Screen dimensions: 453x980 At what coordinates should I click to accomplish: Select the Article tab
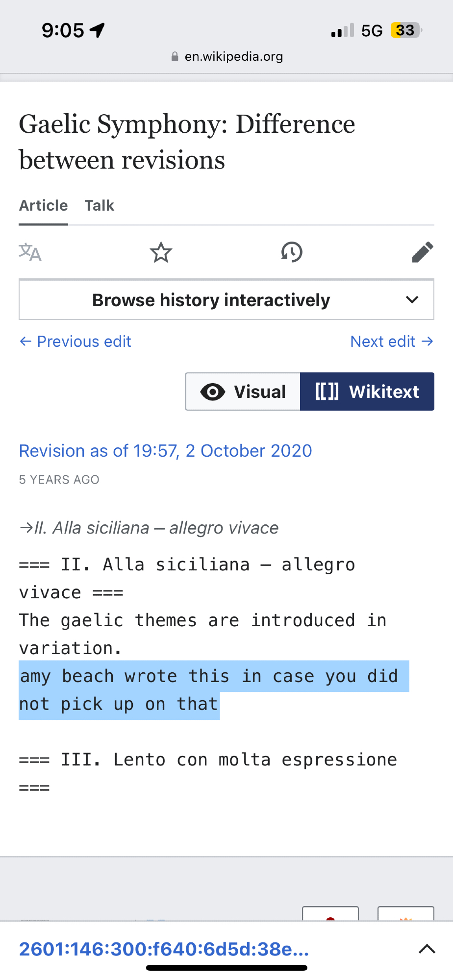[x=44, y=205]
